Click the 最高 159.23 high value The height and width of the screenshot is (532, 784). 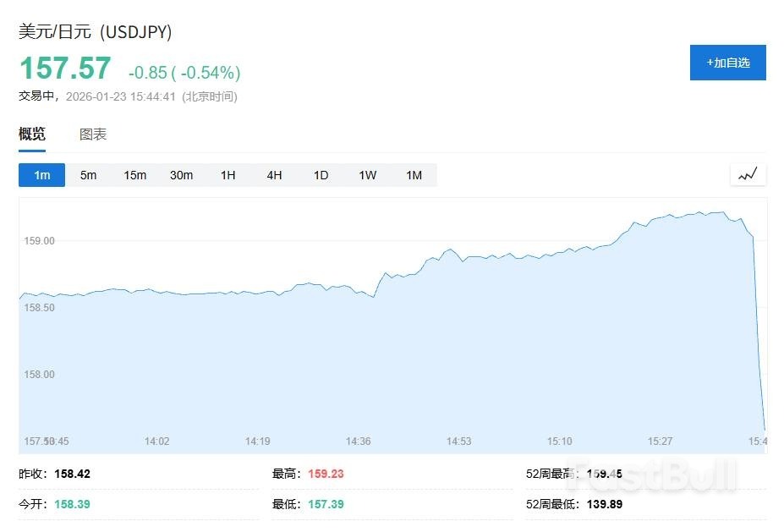click(x=326, y=474)
